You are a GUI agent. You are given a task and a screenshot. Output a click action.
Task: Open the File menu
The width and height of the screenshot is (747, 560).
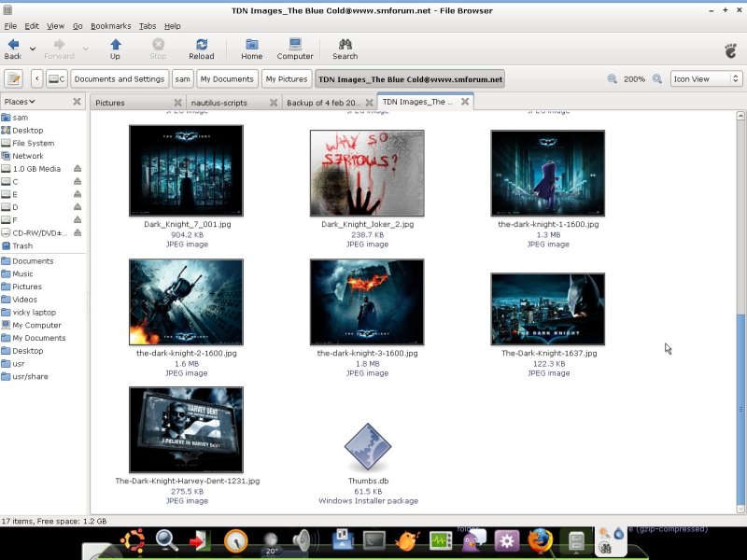(10, 26)
